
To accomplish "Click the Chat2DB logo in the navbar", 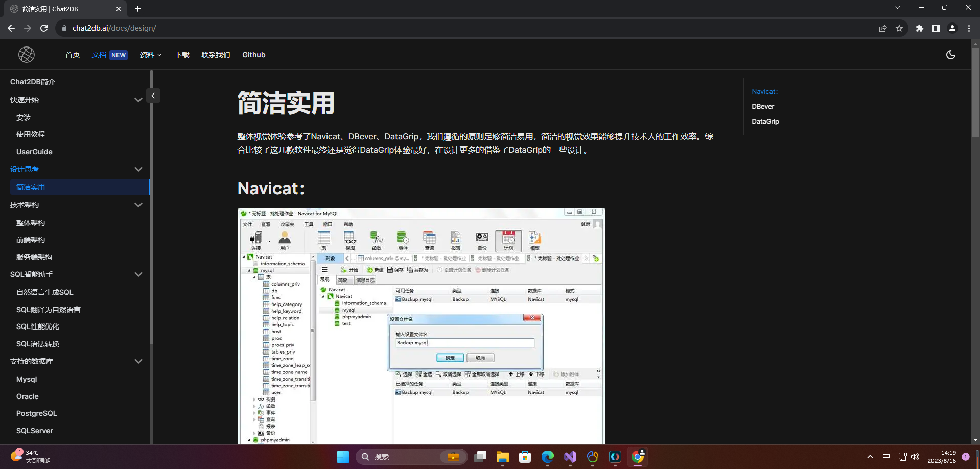I will tap(27, 55).
